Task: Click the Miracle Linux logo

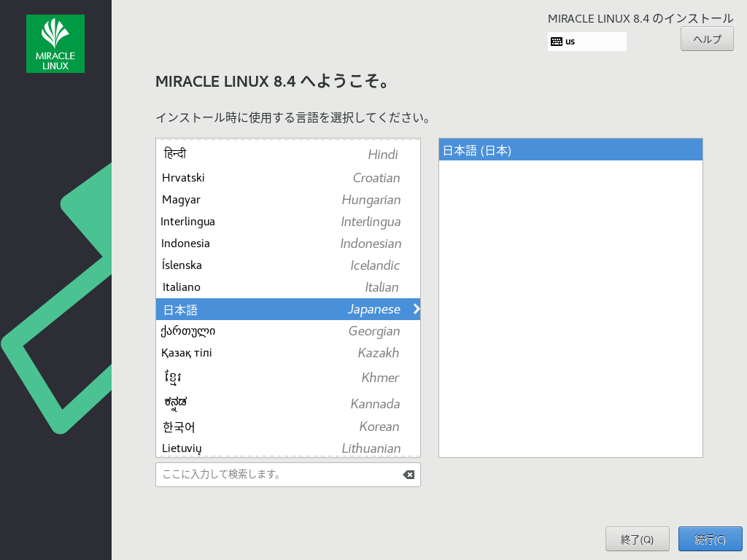Action: pyautogui.click(x=55, y=44)
